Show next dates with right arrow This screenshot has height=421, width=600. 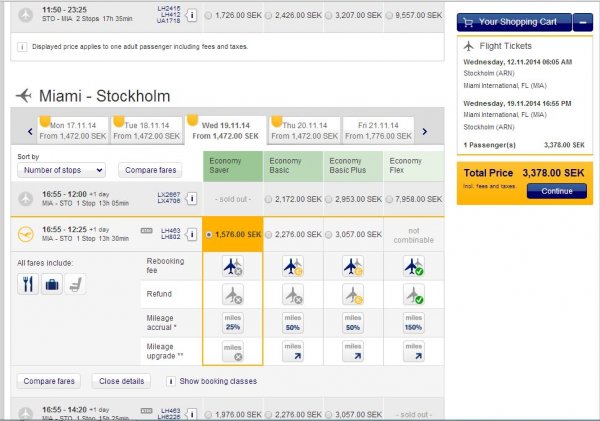pyautogui.click(x=424, y=131)
